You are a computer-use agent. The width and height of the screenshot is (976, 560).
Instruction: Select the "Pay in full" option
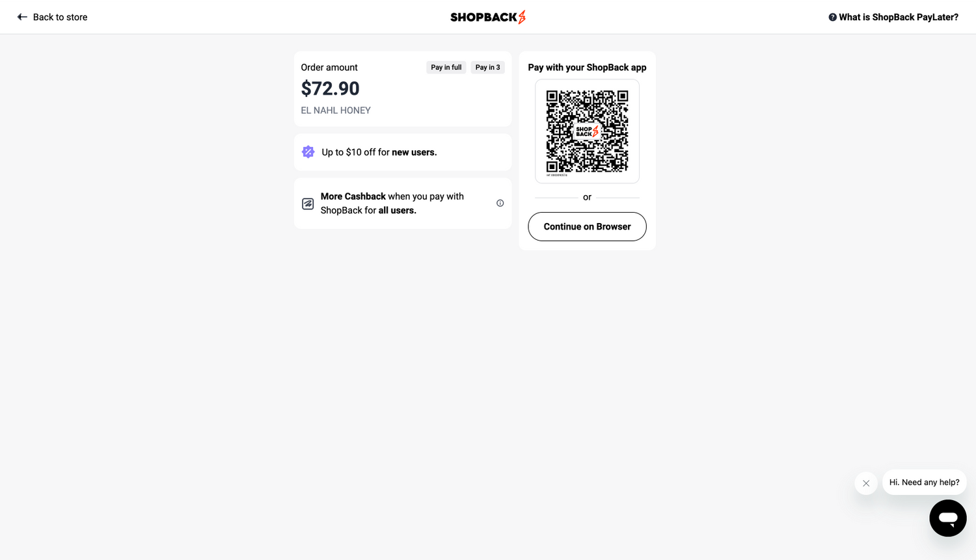[446, 67]
